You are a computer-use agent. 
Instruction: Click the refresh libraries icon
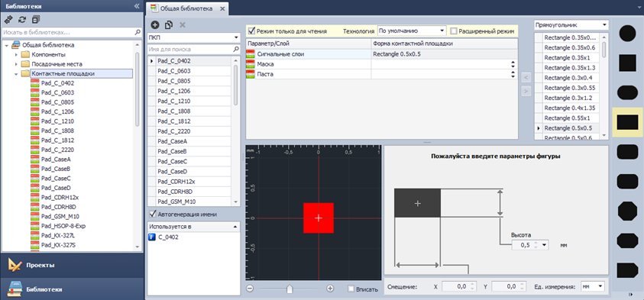pos(22,19)
